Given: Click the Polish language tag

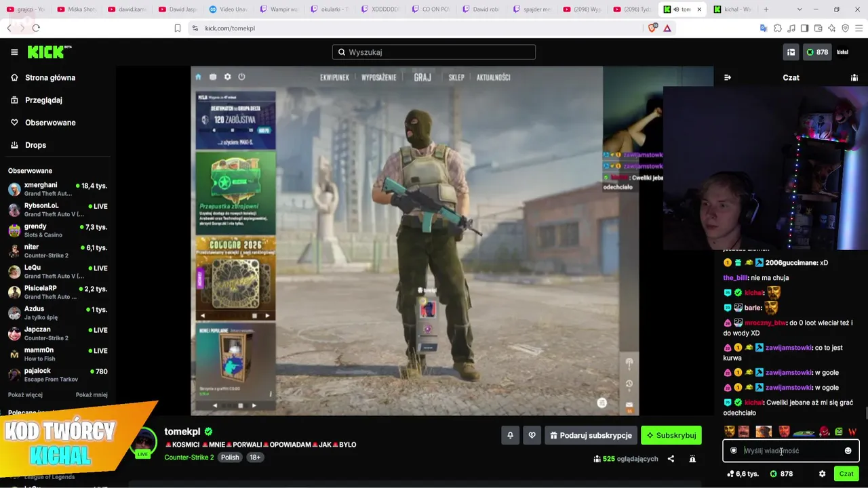Looking at the screenshot, I should coord(230,457).
